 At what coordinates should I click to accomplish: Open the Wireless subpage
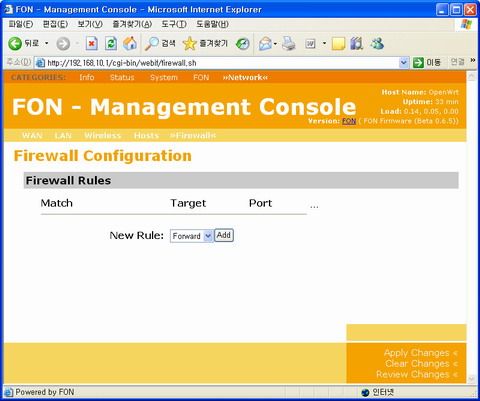[x=102, y=135]
